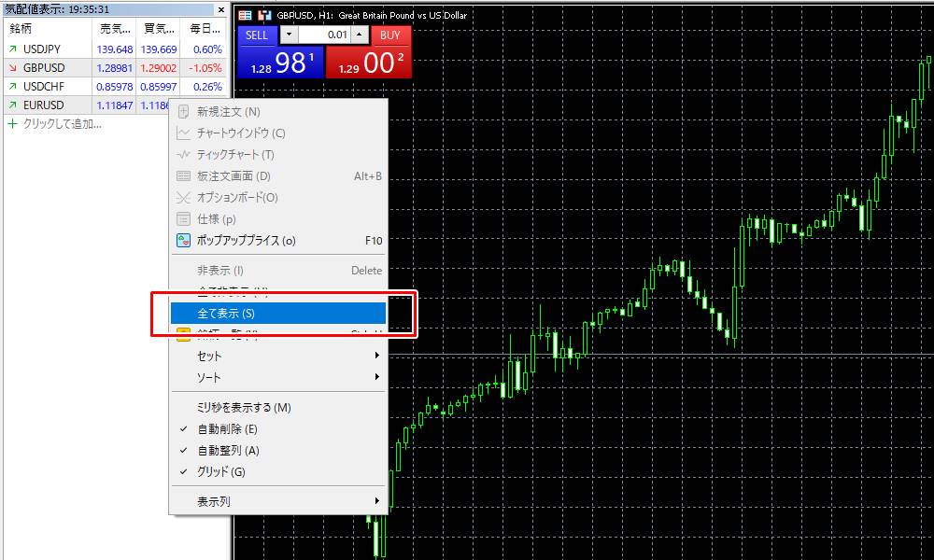This screenshot has width=934, height=560.
Task: Increase lot size with the up stepper arrow
Action: coord(359,35)
